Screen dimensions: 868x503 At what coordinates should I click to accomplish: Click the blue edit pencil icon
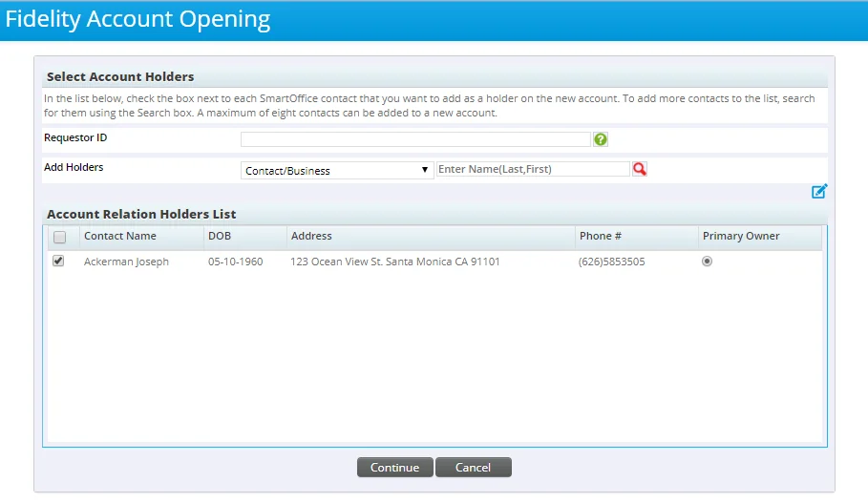pos(819,192)
